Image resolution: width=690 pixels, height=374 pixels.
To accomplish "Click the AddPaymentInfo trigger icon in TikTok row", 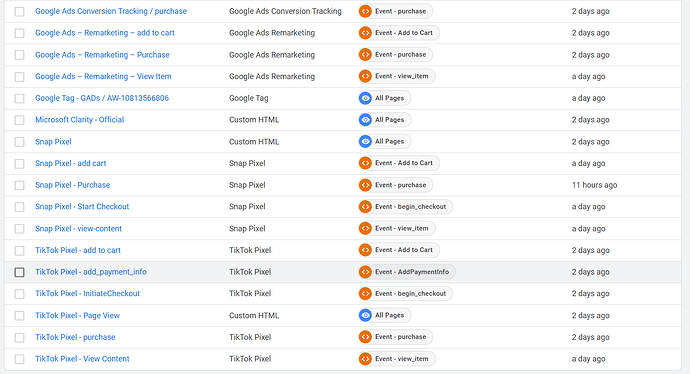I will [x=365, y=272].
